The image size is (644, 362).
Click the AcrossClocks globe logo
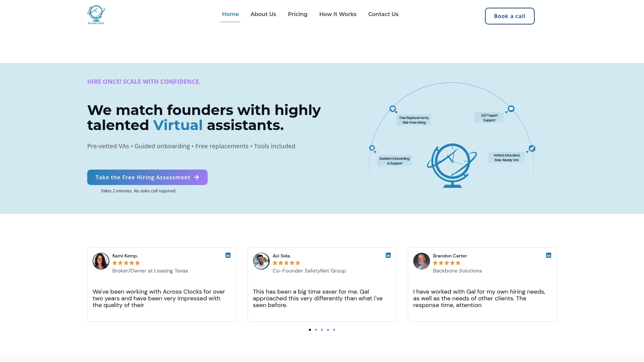coord(96,15)
